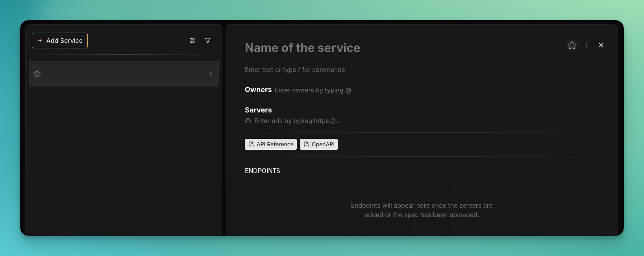
Task: Click the 'Enter urls by typing https://' field
Action: [x=297, y=121]
